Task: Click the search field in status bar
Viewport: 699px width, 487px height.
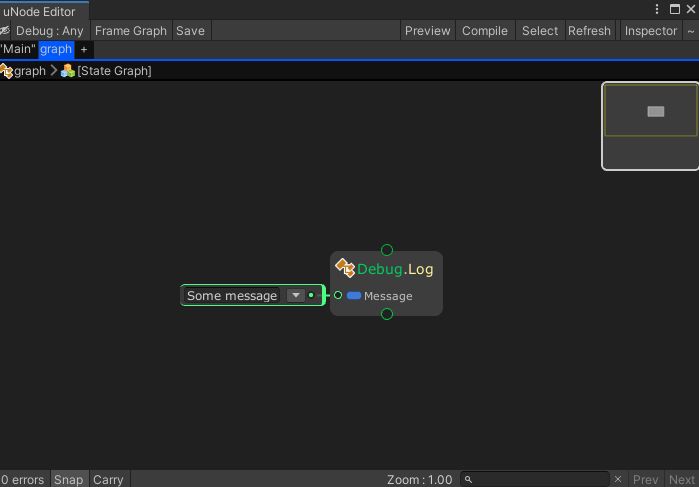Action: (x=535, y=480)
